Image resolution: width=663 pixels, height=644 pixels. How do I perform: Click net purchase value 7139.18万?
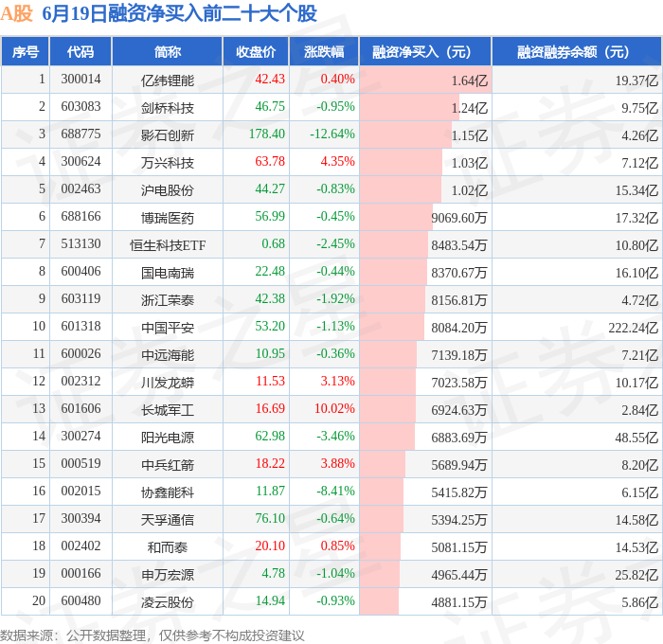click(x=459, y=355)
